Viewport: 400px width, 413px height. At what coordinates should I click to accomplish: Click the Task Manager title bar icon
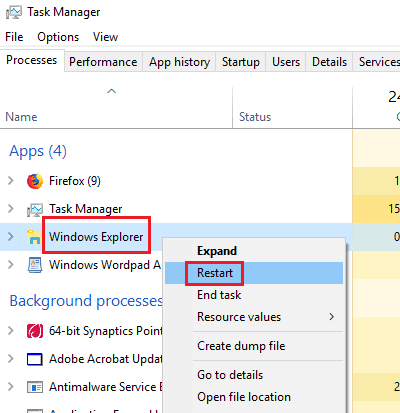14,12
